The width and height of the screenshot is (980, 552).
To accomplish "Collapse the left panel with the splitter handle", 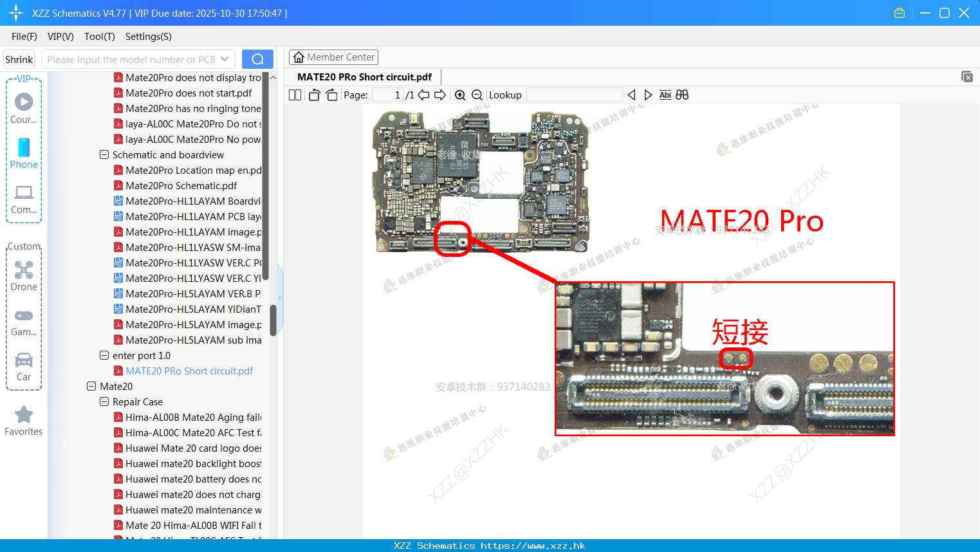I will (x=280, y=297).
